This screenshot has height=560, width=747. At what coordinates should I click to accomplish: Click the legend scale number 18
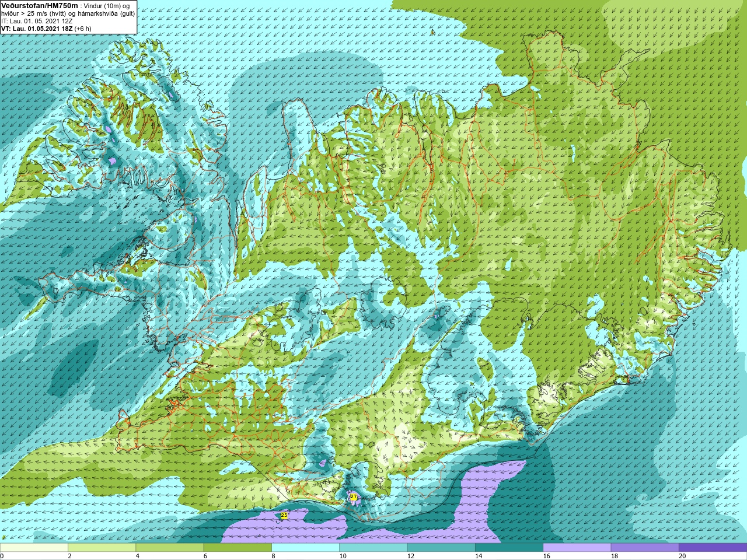(x=615, y=556)
